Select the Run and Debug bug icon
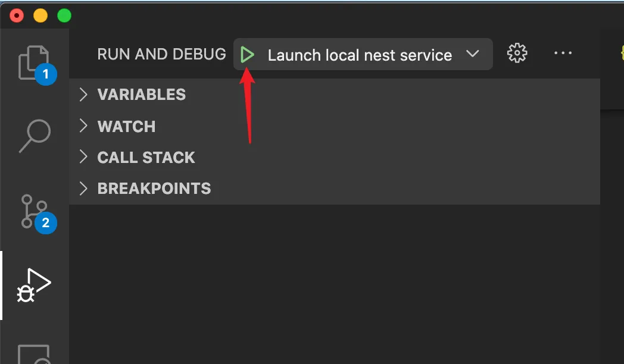The width and height of the screenshot is (624, 364). (x=35, y=285)
